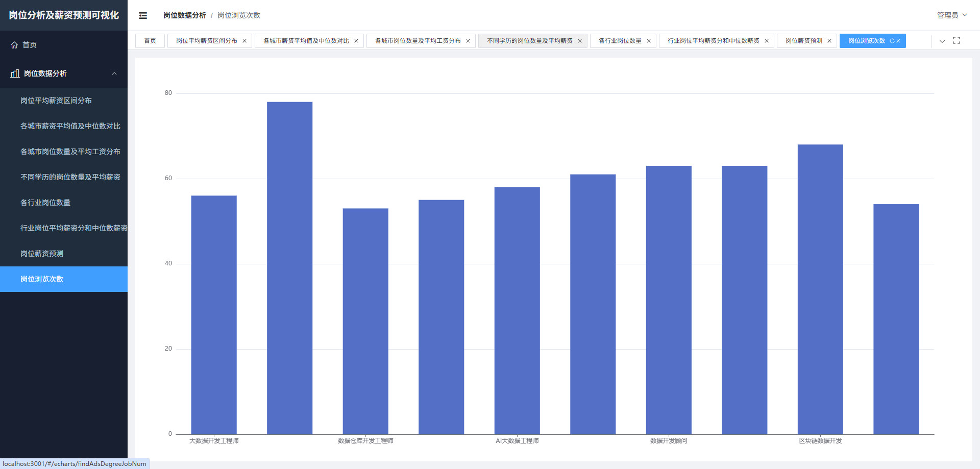The width and height of the screenshot is (980, 469).
Task: Switch to the 首页 tab
Action: (150, 41)
